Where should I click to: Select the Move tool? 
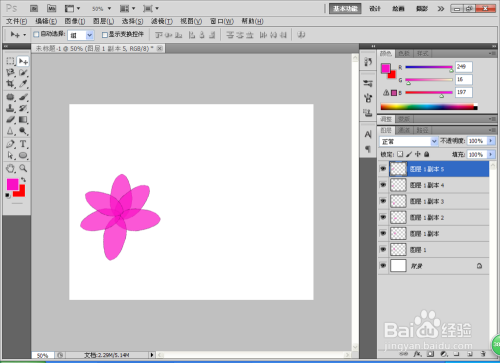(x=23, y=61)
